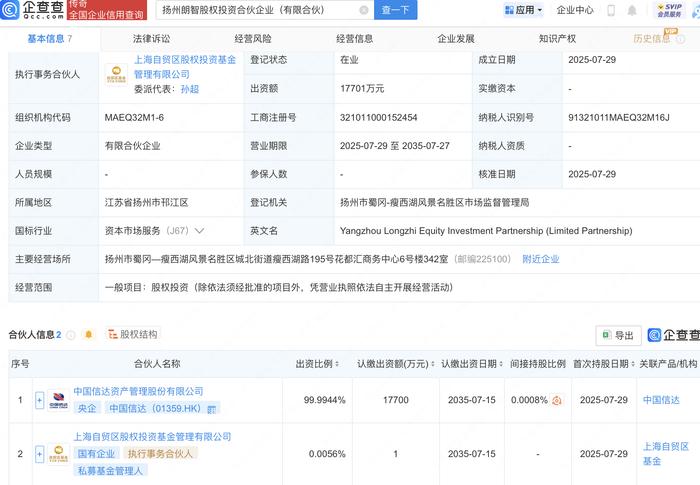Screen dimensions: 700x485
Task: Select the 17700 subscribed amount cell
Action: (396, 400)
